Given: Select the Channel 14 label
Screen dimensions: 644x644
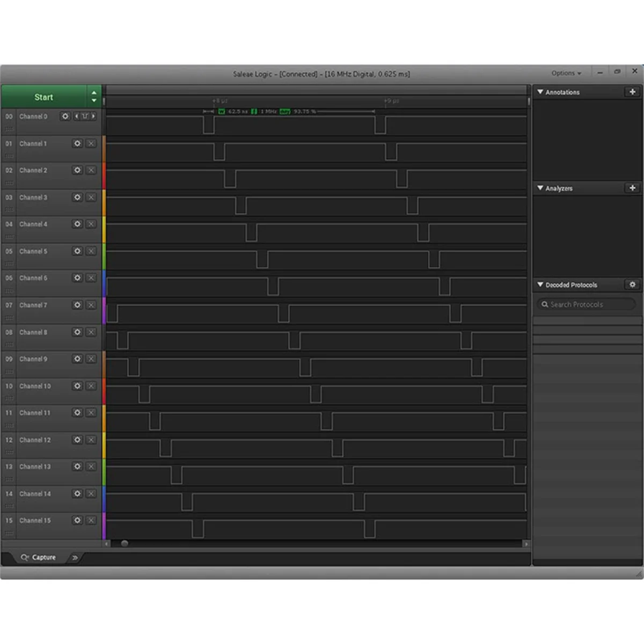Looking at the screenshot, I should pyautogui.click(x=35, y=494).
